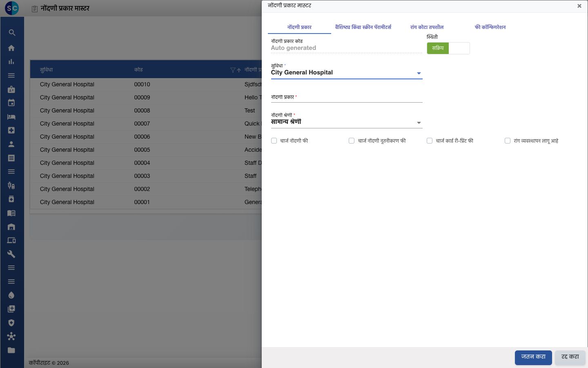Open the shield icon in sidebar
588x368 pixels.
pos(11,323)
